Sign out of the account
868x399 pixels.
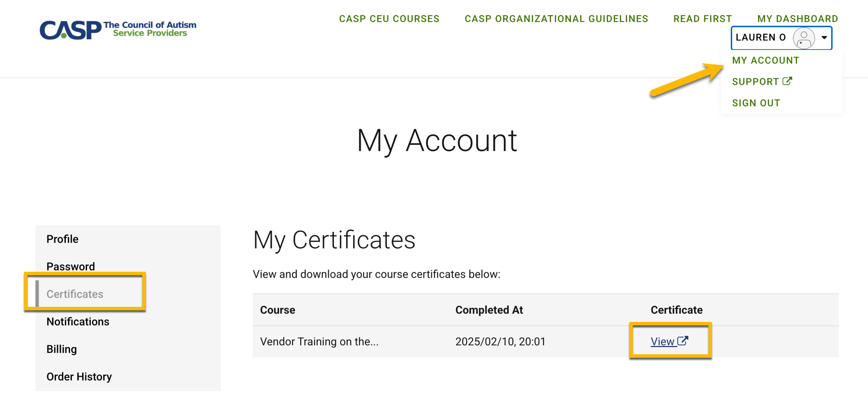(756, 103)
